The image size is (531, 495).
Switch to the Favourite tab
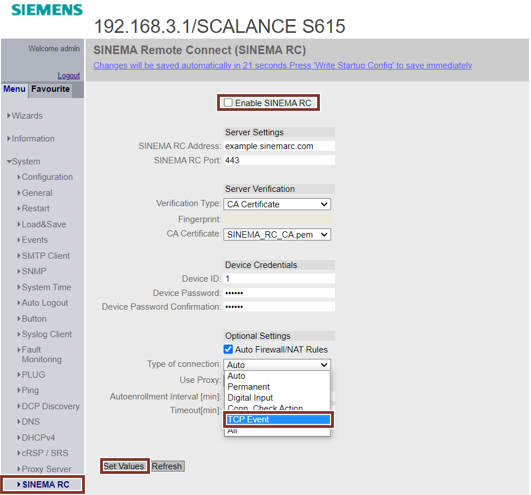[x=50, y=89]
